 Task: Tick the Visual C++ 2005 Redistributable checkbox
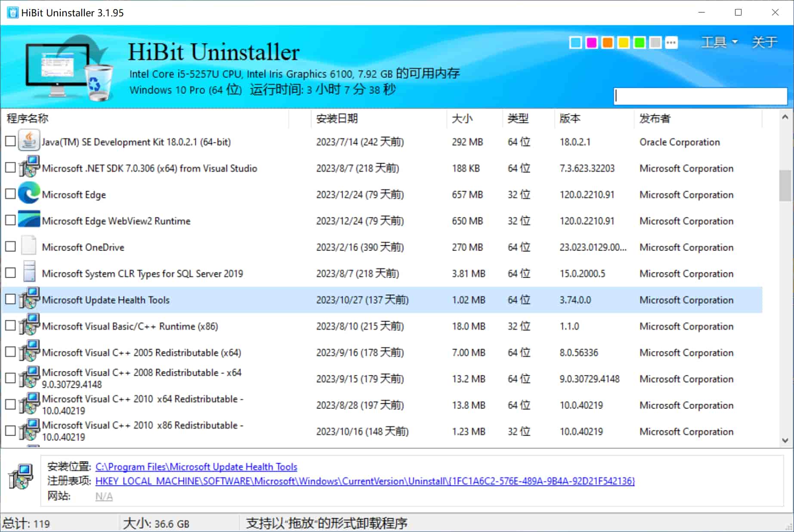[10, 352]
